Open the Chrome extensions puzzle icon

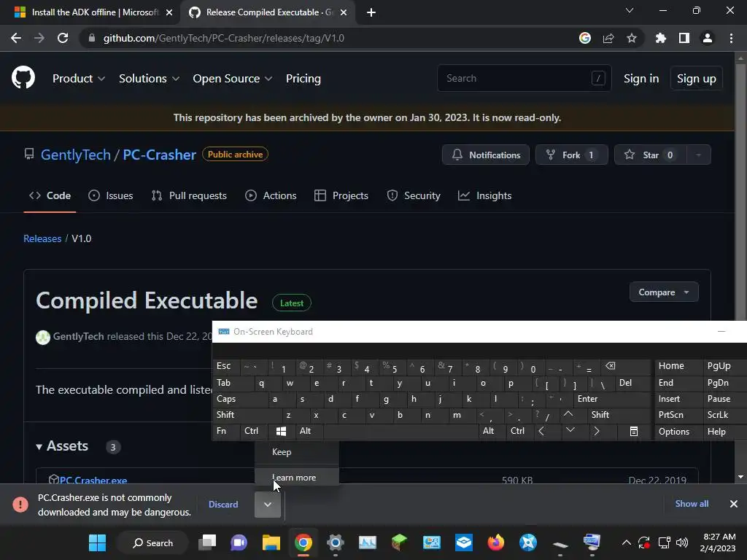660,38
